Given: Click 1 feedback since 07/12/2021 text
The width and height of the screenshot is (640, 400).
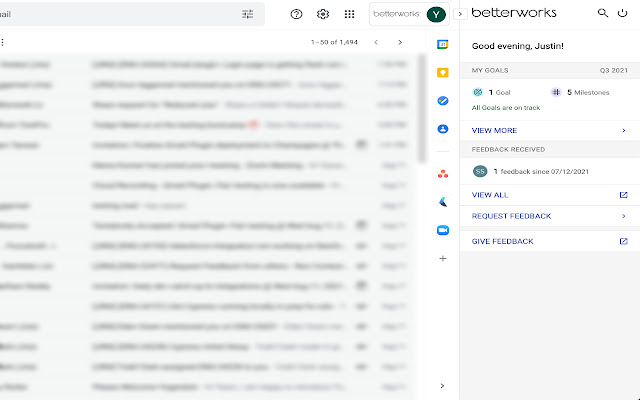Looking at the screenshot, I should pos(541,171).
